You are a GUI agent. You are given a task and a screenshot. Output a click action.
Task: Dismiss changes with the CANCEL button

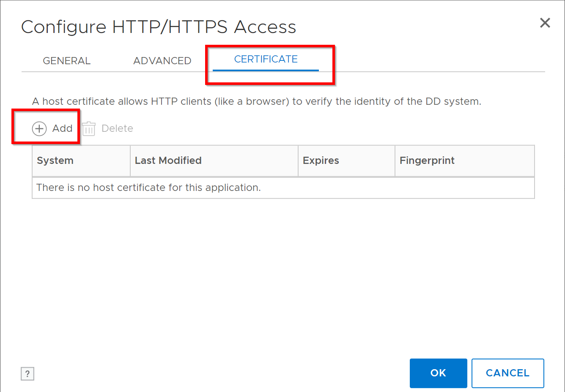[x=507, y=373]
